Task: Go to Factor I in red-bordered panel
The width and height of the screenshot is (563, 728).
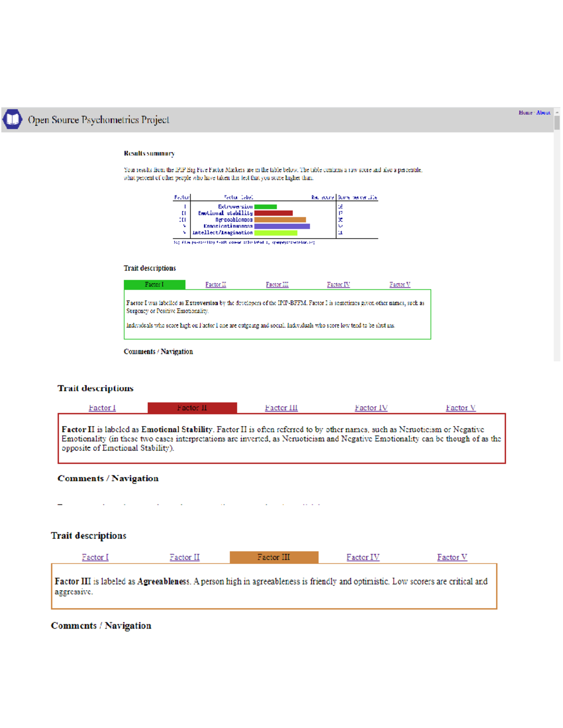Action: 102,408
